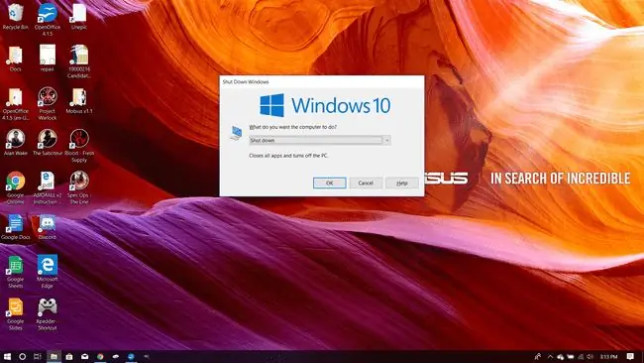Open Help in the Shut Down dialog
The height and width of the screenshot is (363, 644).
tap(401, 182)
